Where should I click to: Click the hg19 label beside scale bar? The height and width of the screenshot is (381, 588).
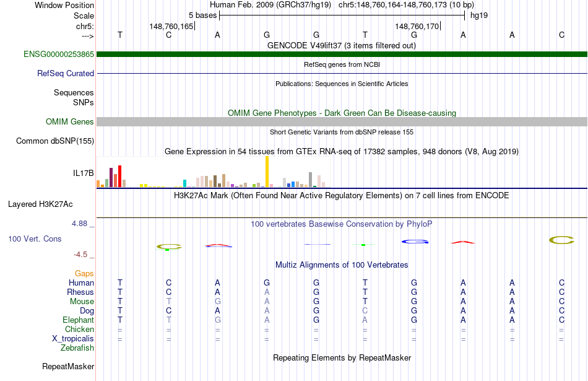coord(479,15)
